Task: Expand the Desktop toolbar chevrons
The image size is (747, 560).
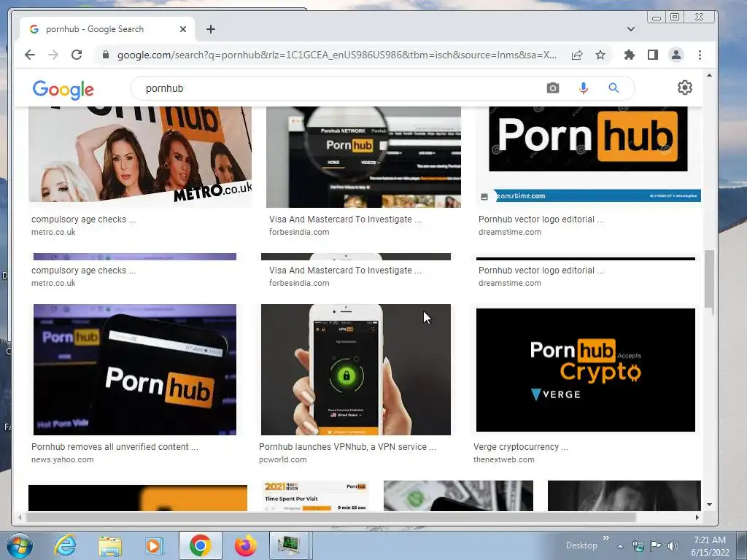Action: pyautogui.click(x=606, y=537)
